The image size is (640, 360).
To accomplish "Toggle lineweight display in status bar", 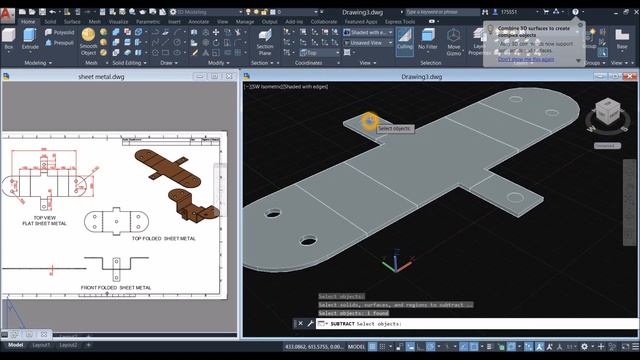I will pos(490,347).
